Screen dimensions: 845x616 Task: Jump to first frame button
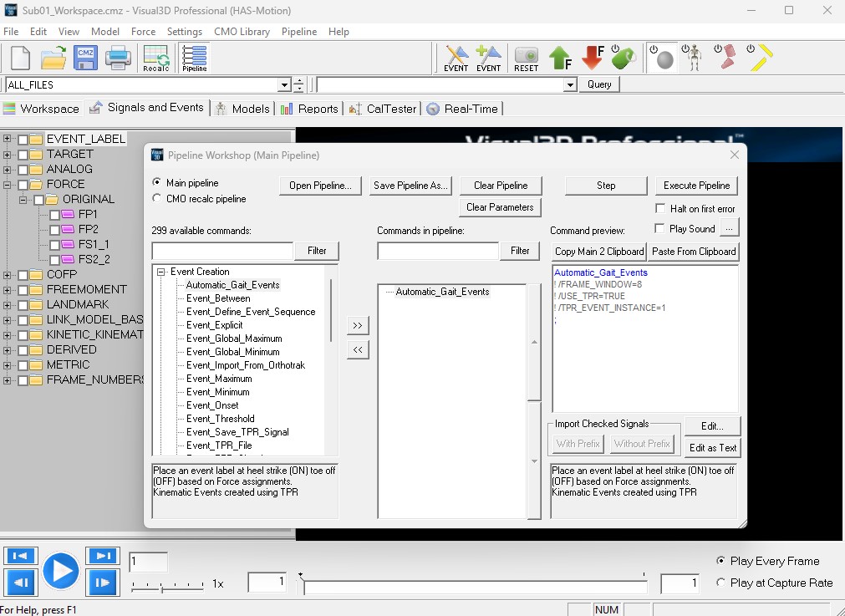(x=21, y=556)
